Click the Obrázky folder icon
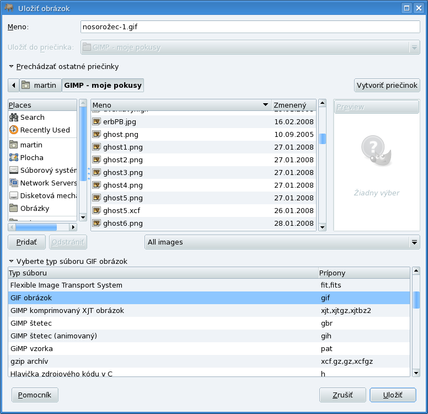428x414 pixels. click(14, 208)
